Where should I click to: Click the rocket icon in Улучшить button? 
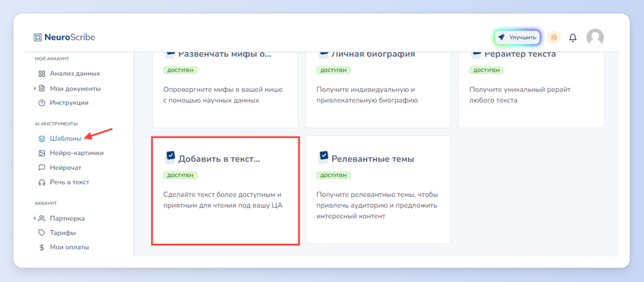tap(501, 38)
